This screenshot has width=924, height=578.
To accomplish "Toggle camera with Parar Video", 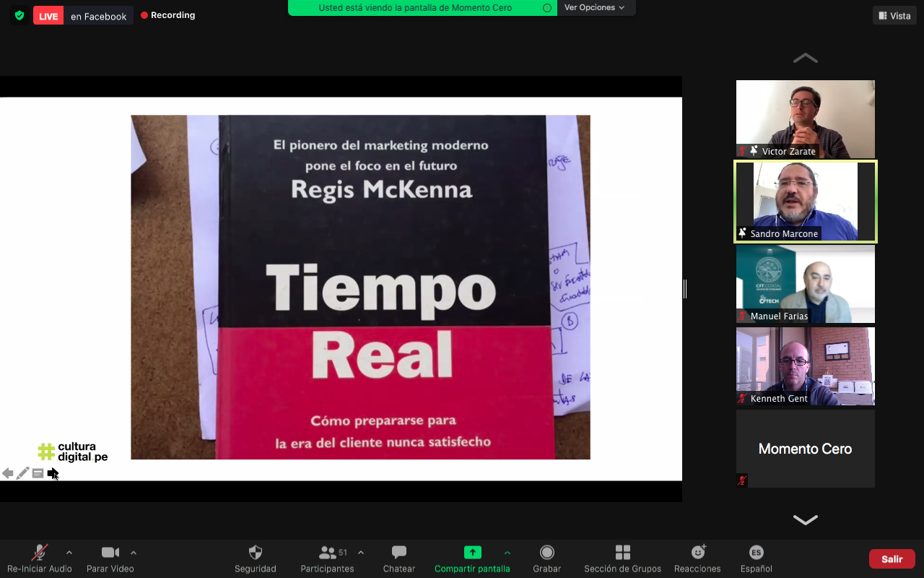I will coord(110,553).
